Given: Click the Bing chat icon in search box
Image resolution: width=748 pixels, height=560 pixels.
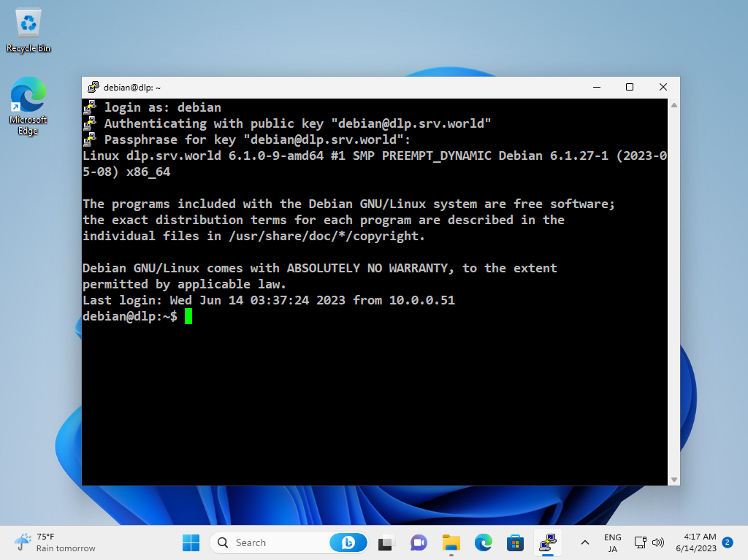Looking at the screenshot, I should pos(348,542).
